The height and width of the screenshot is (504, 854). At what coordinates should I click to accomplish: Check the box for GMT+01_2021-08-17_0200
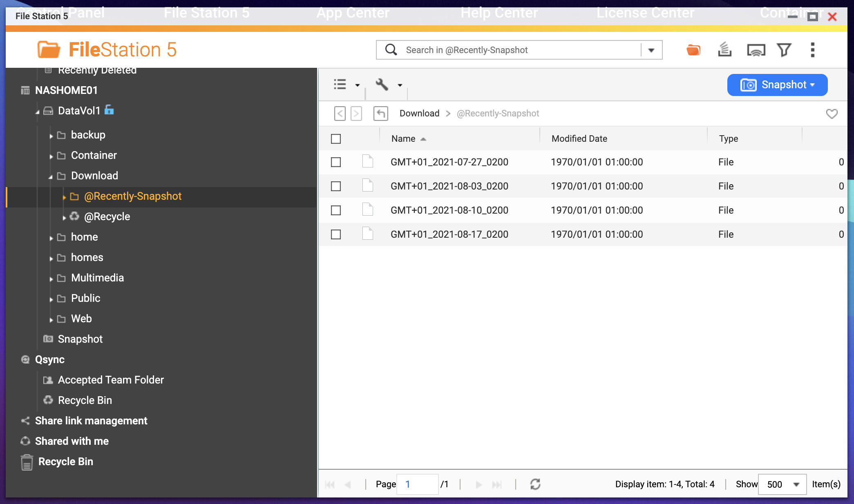point(336,234)
